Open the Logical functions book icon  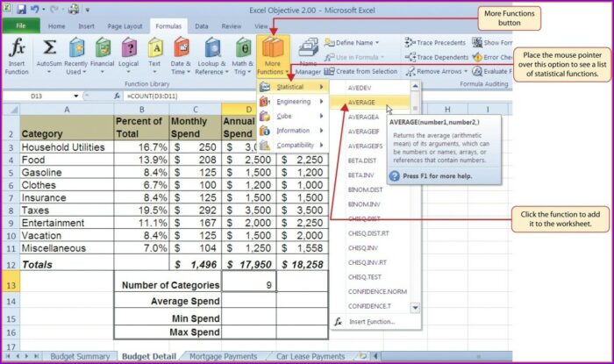click(x=129, y=47)
